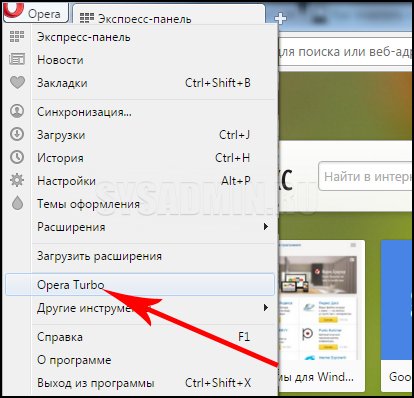Click the News icon beside Новости
The width and height of the screenshot is (414, 398).
[x=17, y=59]
